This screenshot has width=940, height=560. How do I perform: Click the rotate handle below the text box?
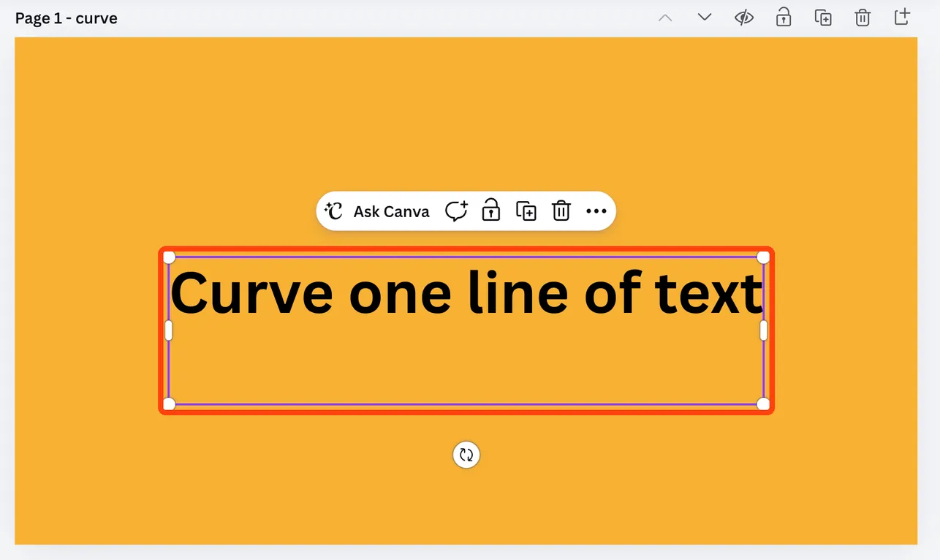(466, 455)
